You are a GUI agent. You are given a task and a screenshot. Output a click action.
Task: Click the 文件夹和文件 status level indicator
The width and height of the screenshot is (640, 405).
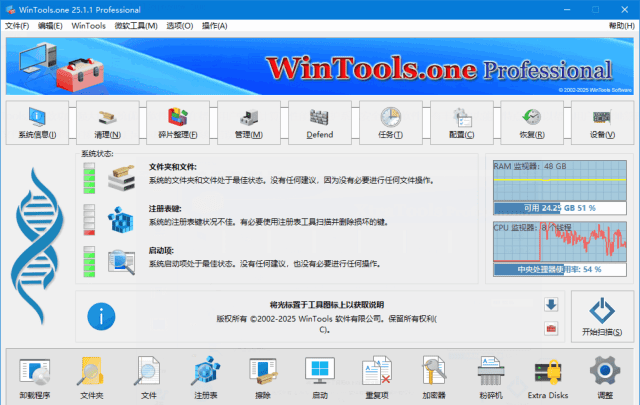coord(89,178)
